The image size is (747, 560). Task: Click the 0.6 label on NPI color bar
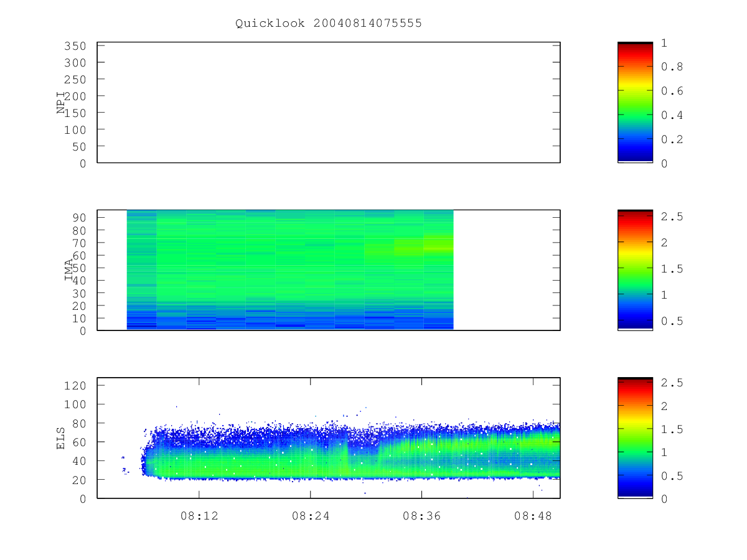pyautogui.click(x=672, y=91)
